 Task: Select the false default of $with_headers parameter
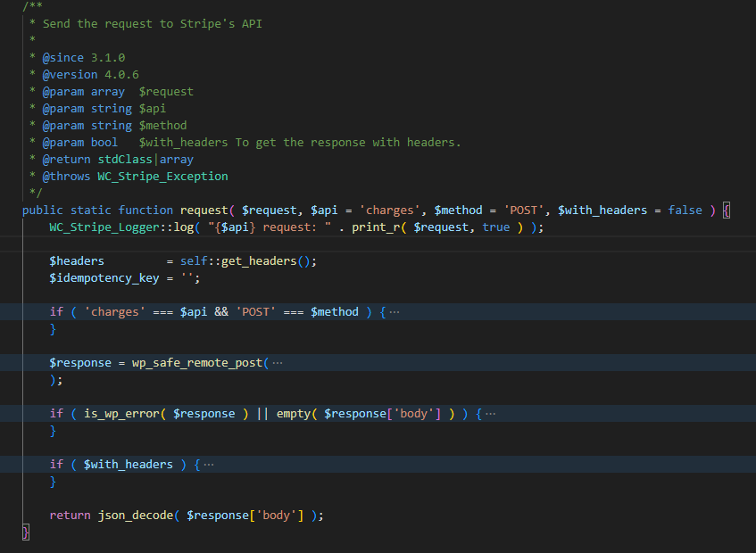click(685, 210)
